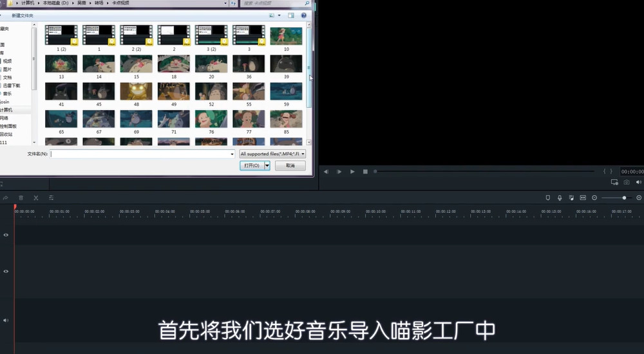Select the project file named 1 (2)
Screen dimensions: 644x354
click(61, 38)
